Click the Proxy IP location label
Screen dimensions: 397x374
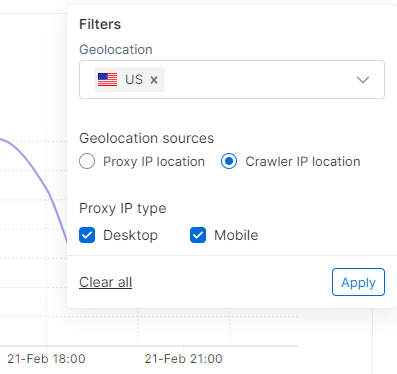tap(154, 162)
